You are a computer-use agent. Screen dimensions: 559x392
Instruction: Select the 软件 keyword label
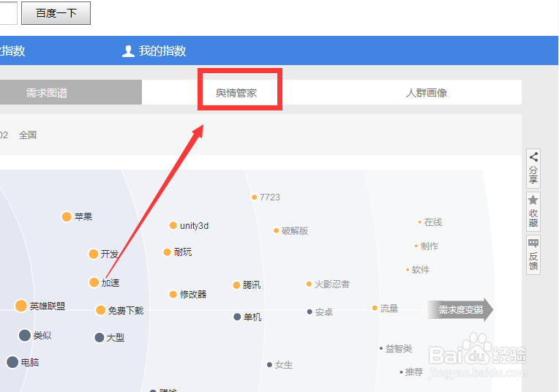pyautogui.click(x=421, y=270)
